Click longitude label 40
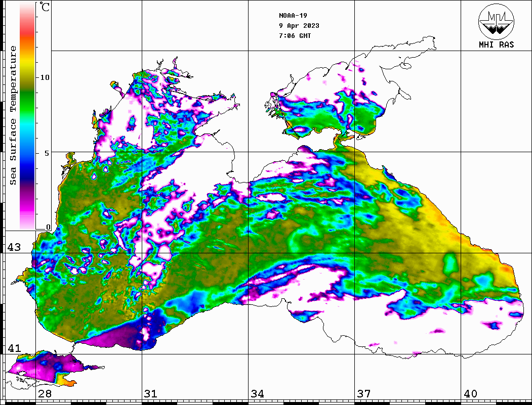532x405 pixels. click(470, 394)
